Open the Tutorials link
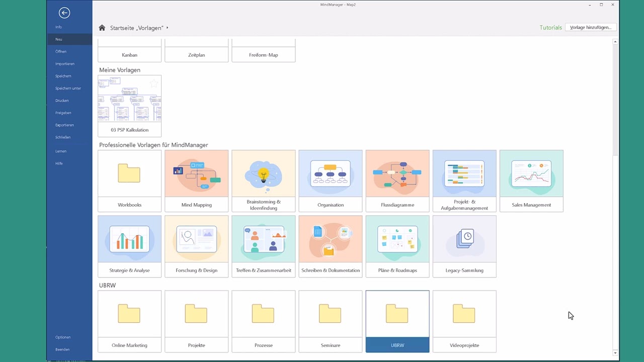Screen dimensions: 644x362 click(550, 28)
